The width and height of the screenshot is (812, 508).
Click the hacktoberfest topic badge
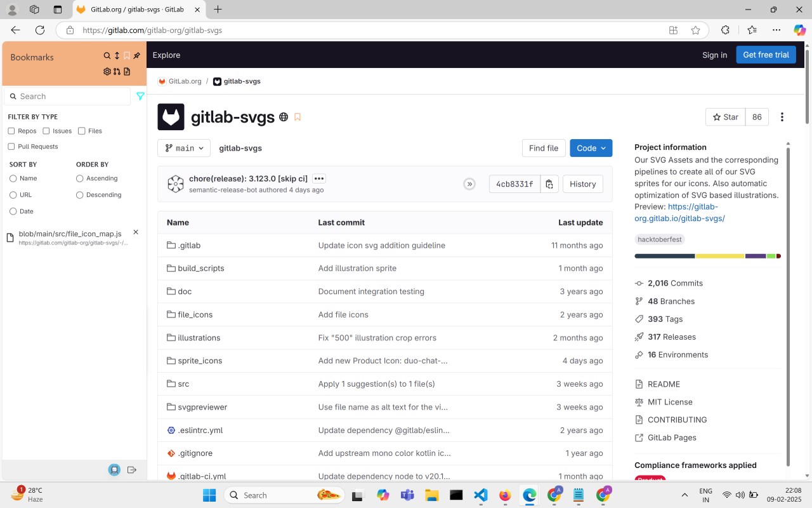[660, 239]
